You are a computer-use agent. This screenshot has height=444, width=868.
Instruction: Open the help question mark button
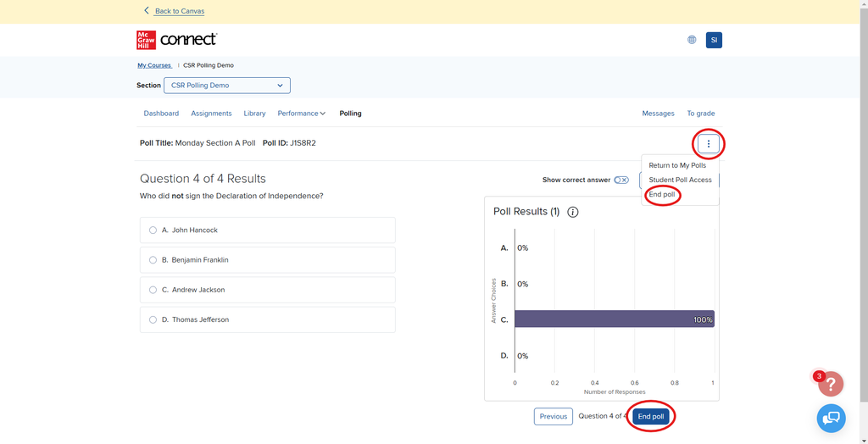click(831, 384)
